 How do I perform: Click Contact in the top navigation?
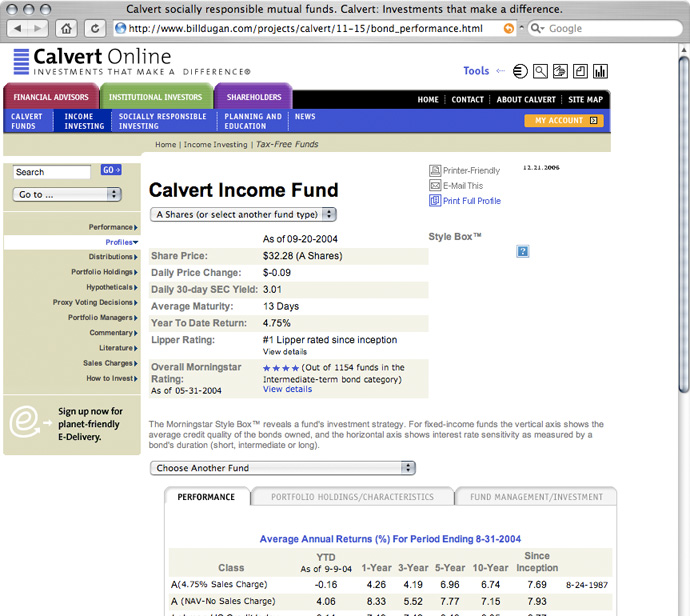[467, 100]
